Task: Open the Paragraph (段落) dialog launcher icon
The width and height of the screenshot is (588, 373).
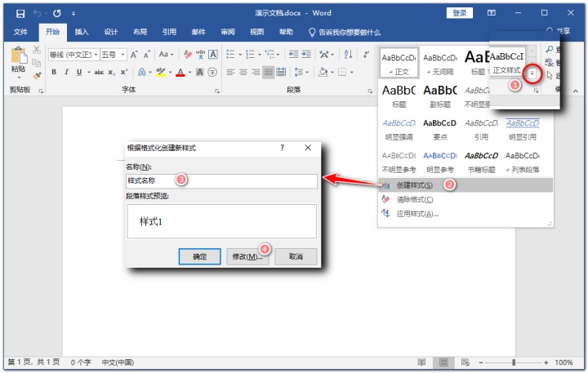Action: coord(370,91)
